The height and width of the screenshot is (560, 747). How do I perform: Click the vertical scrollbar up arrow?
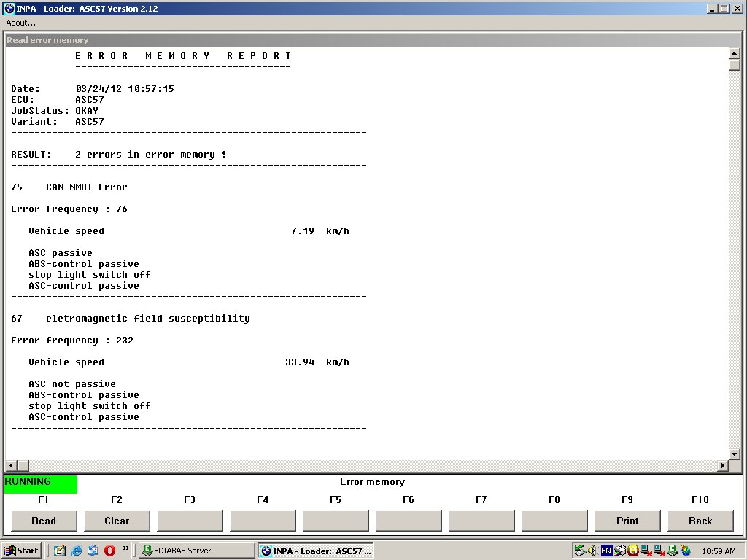(735, 53)
